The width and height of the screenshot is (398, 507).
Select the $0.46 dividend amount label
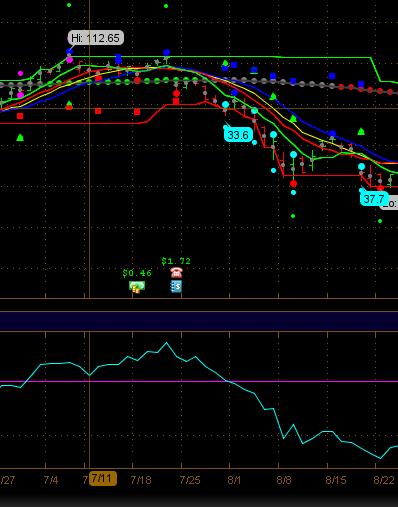[137, 273]
